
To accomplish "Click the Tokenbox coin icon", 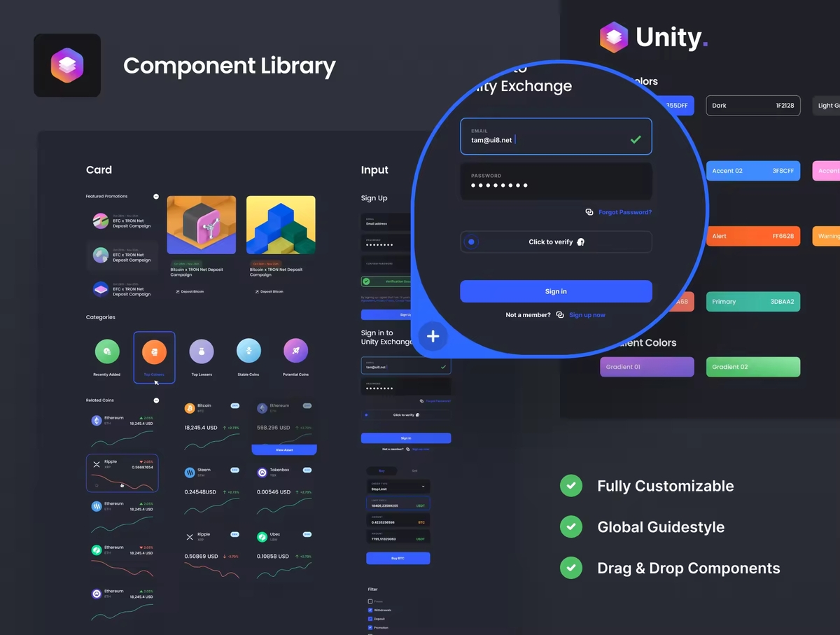I will pyautogui.click(x=262, y=473).
